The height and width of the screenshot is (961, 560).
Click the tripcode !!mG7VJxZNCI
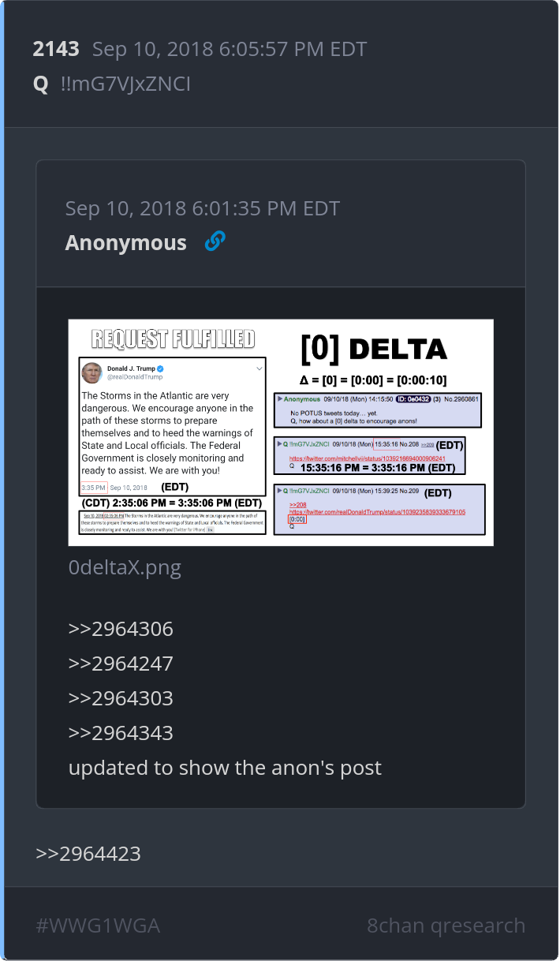coord(125,84)
